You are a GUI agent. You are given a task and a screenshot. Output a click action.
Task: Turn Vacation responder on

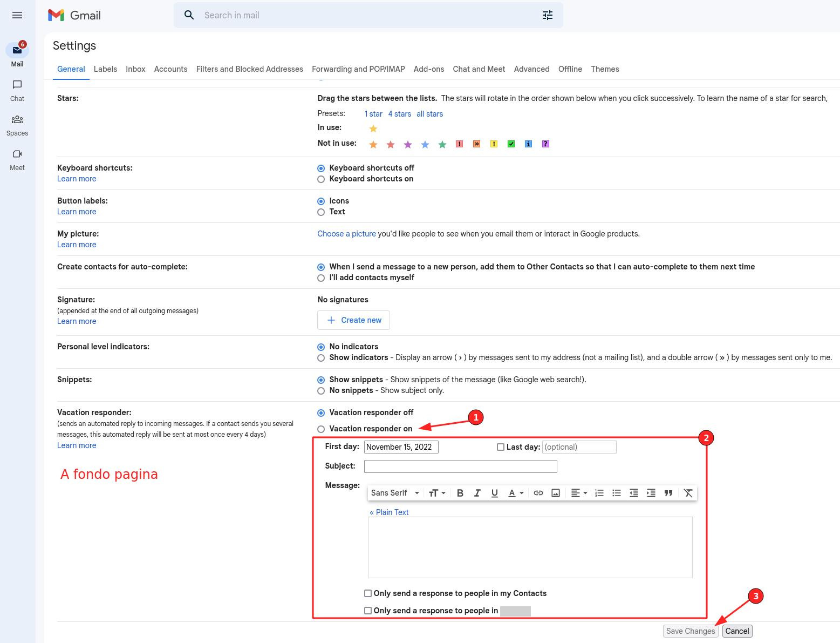pos(321,429)
